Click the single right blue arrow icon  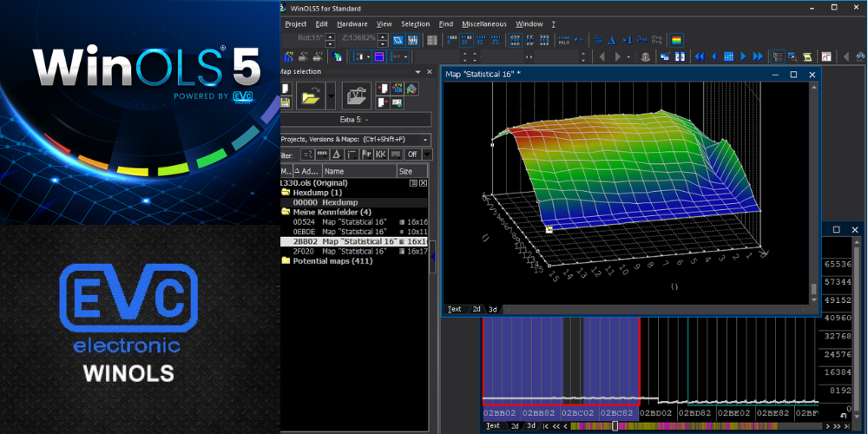pyautogui.click(x=744, y=56)
